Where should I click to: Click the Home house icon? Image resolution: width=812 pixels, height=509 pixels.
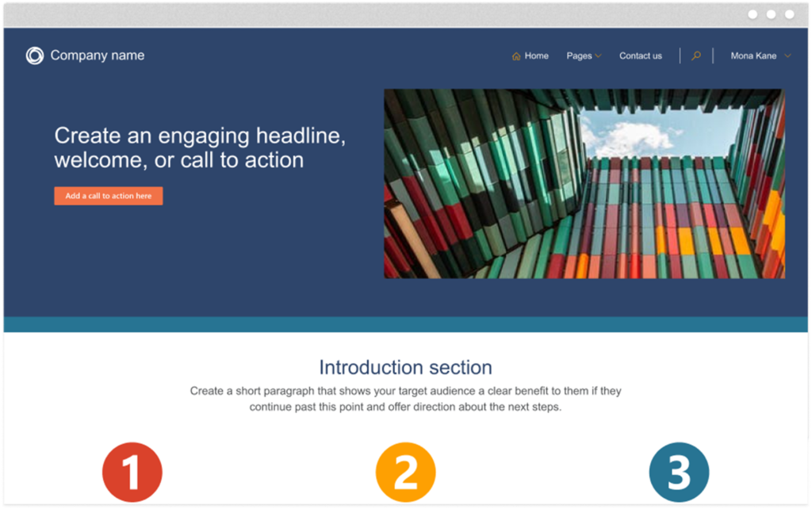(x=516, y=56)
